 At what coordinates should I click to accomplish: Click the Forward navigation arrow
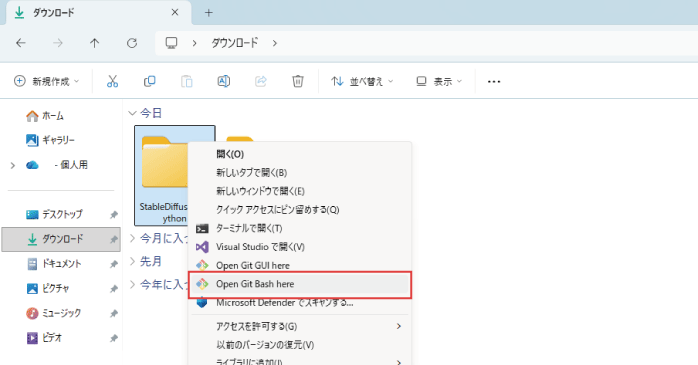coord(58,43)
